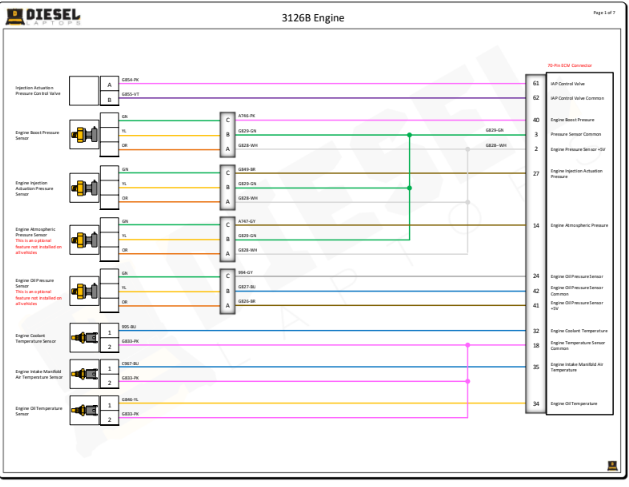Click ECM pin number 27
This screenshot has width=629, height=487.
tap(536, 173)
